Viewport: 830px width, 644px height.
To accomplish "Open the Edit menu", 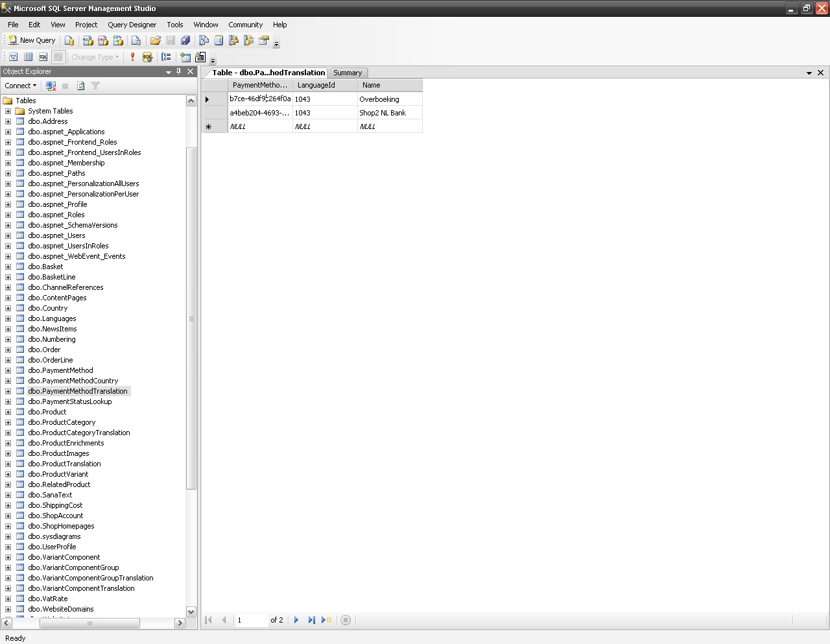I will pyautogui.click(x=34, y=25).
